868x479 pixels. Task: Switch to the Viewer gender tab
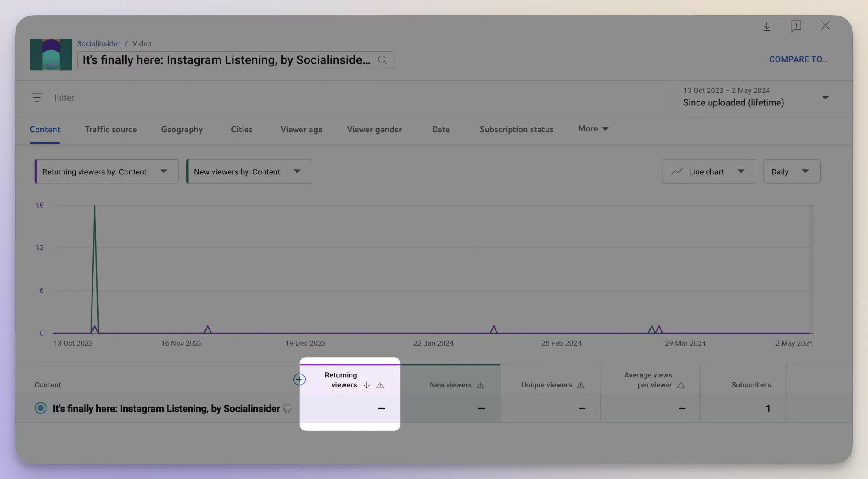(x=374, y=129)
